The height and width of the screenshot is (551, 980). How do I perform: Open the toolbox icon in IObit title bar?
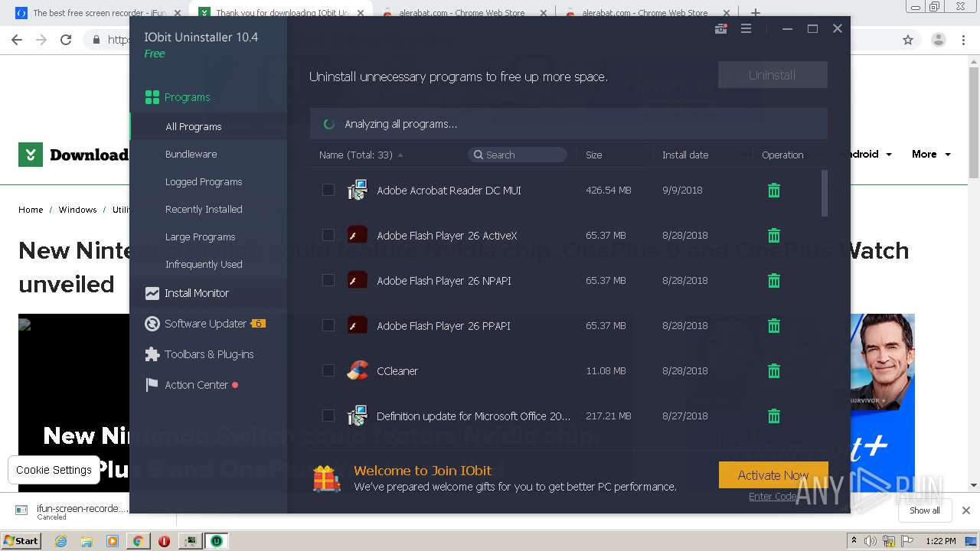[x=720, y=28]
